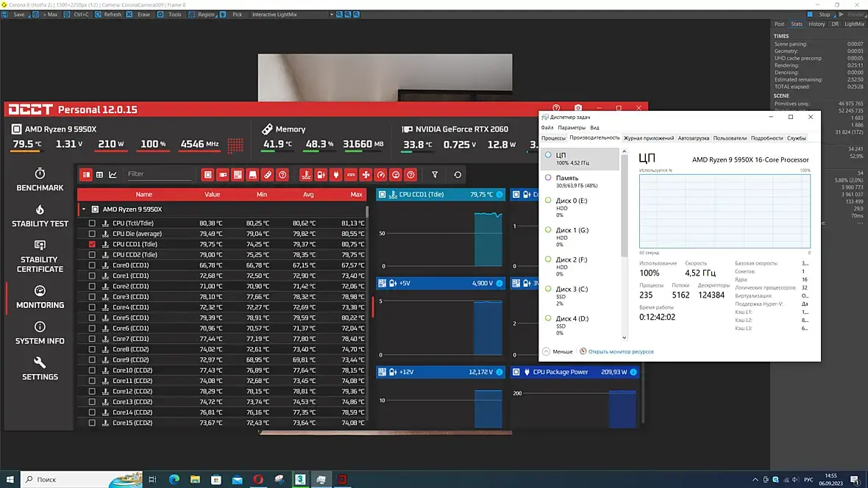Open the Stability Test section in OCCT
The image size is (868, 488).
(x=40, y=216)
